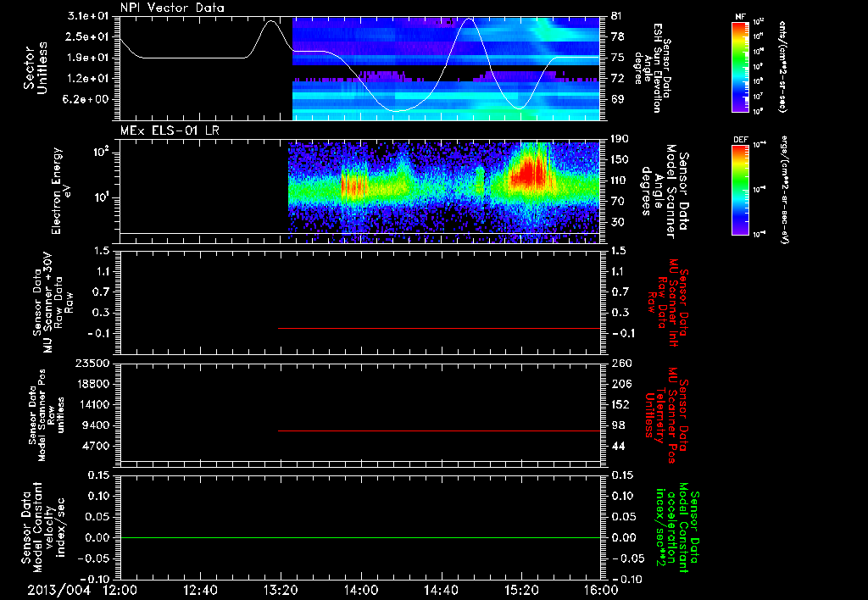Select the red "MU Scanner Init Raw Data" label
Image resolution: width=868 pixels, height=600 pixels.
tap(668, 303)
